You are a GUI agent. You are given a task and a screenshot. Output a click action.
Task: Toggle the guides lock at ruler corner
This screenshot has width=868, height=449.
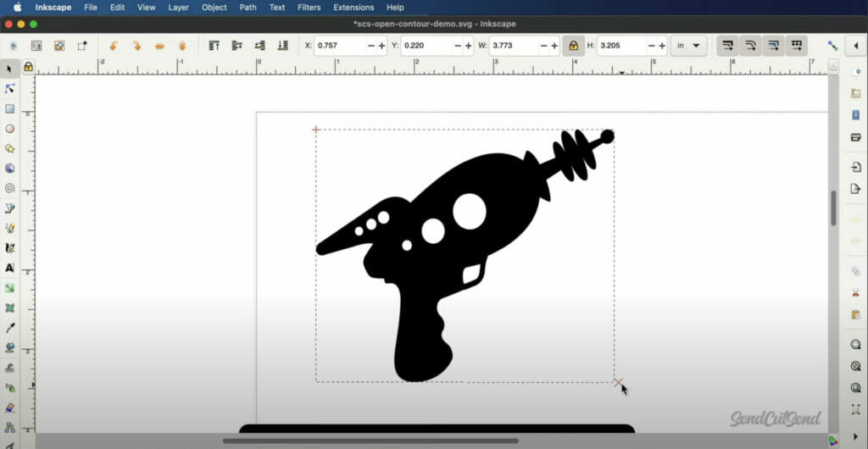click(28, 66)
